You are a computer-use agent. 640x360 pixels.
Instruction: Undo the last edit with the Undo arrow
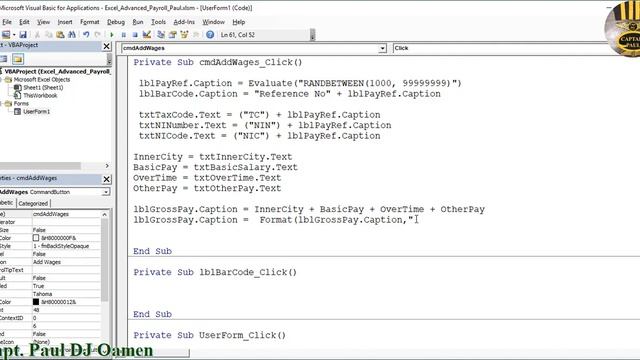tap(86, 35)
